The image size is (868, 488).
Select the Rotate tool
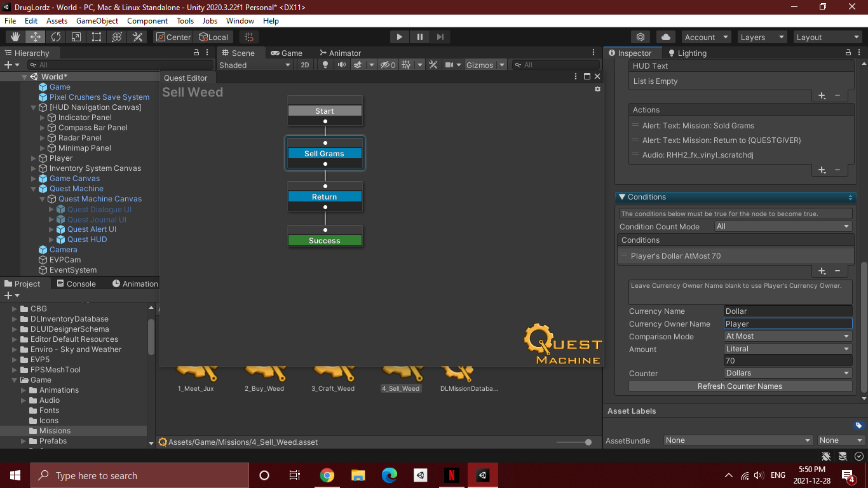point(56,37)
